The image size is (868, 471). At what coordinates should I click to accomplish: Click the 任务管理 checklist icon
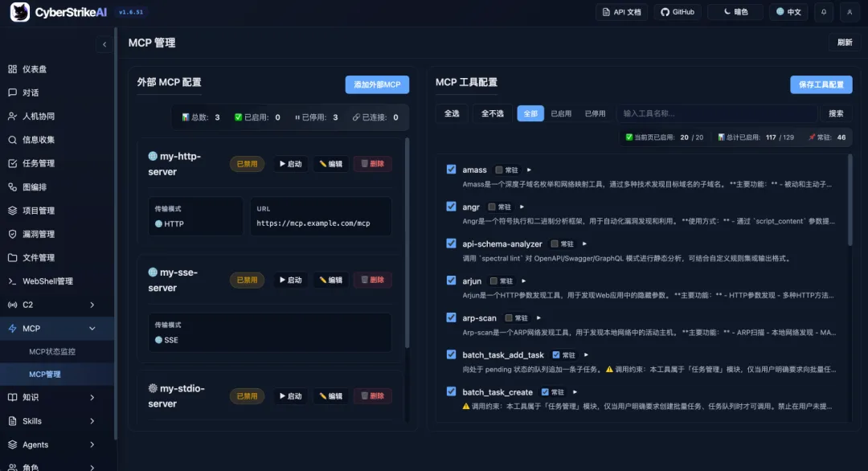point(12,163)
